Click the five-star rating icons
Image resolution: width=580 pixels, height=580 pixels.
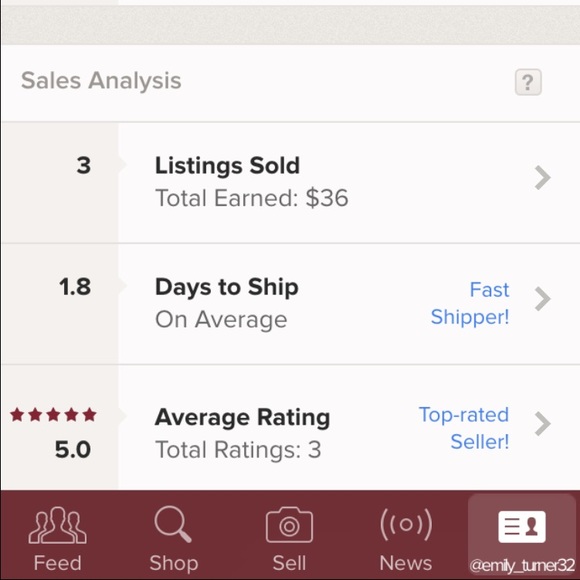tap(53, 415)
